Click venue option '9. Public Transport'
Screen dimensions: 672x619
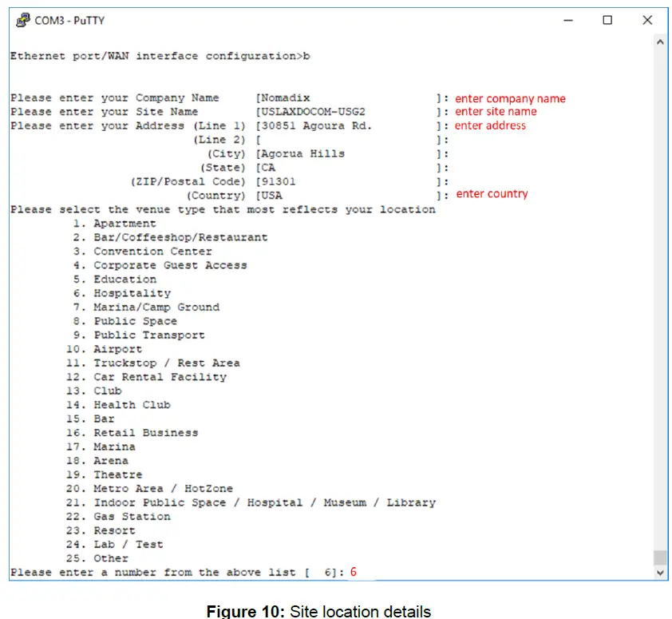[139, 335]
